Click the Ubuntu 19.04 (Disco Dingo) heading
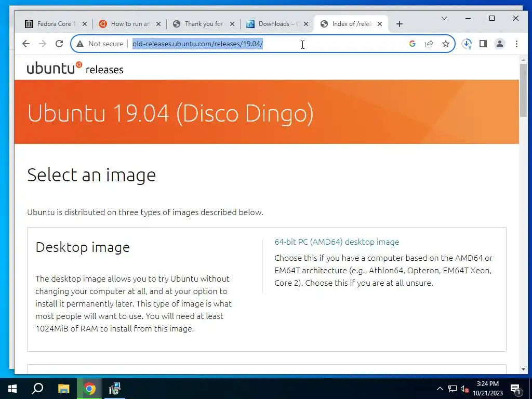 point(170,113)
